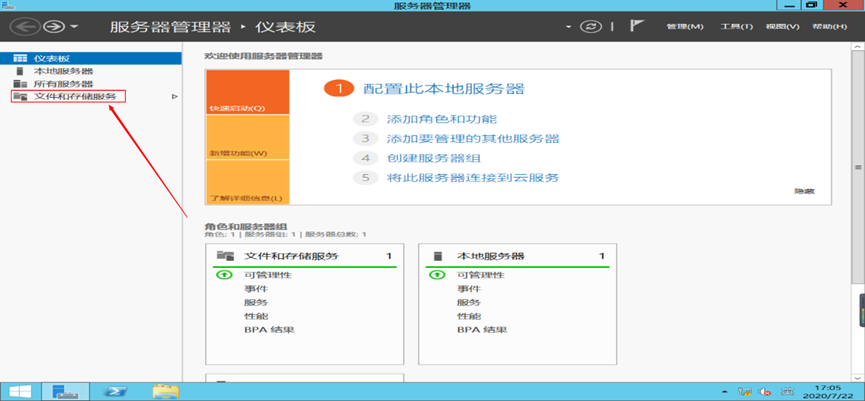865x401 pixels.
Task: Click the network tray icon
Action: (x=746, y=392)
